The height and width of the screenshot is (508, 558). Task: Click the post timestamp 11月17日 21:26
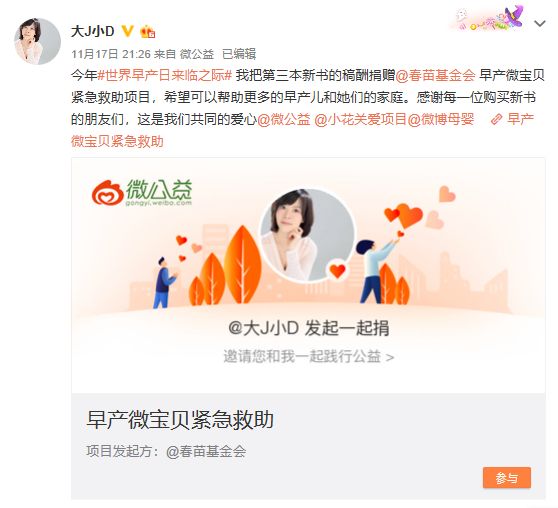point(111,54)
